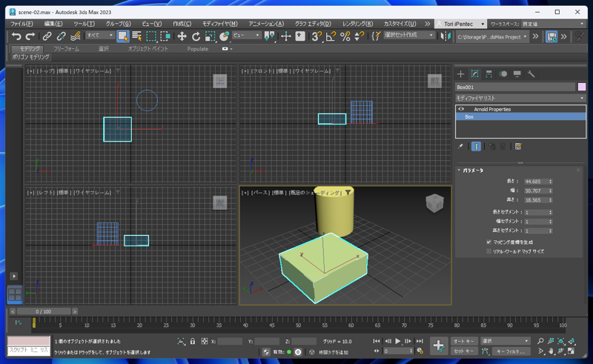Open the Key Filters button
593x364 pixels.
[511, 351]
